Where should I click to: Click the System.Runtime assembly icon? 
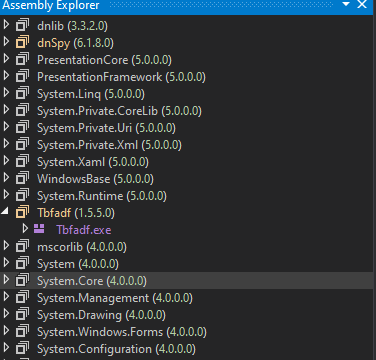point(22,196)
